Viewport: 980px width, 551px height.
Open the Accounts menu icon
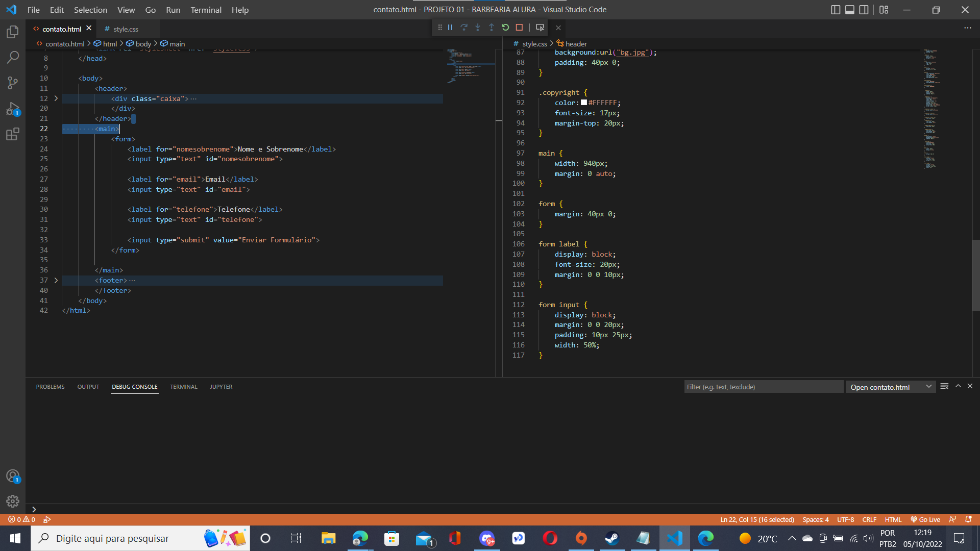pos(13,476)
